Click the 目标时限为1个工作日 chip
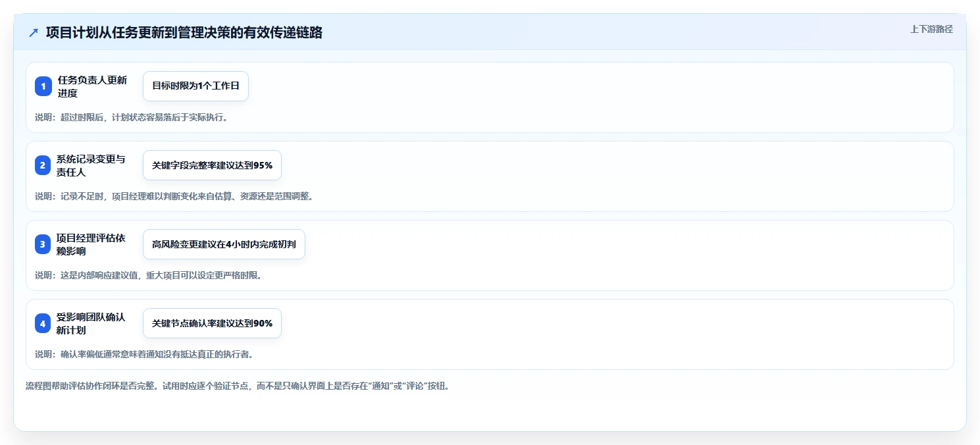This screenshot has width=980, height=445. tap(195, 86)
